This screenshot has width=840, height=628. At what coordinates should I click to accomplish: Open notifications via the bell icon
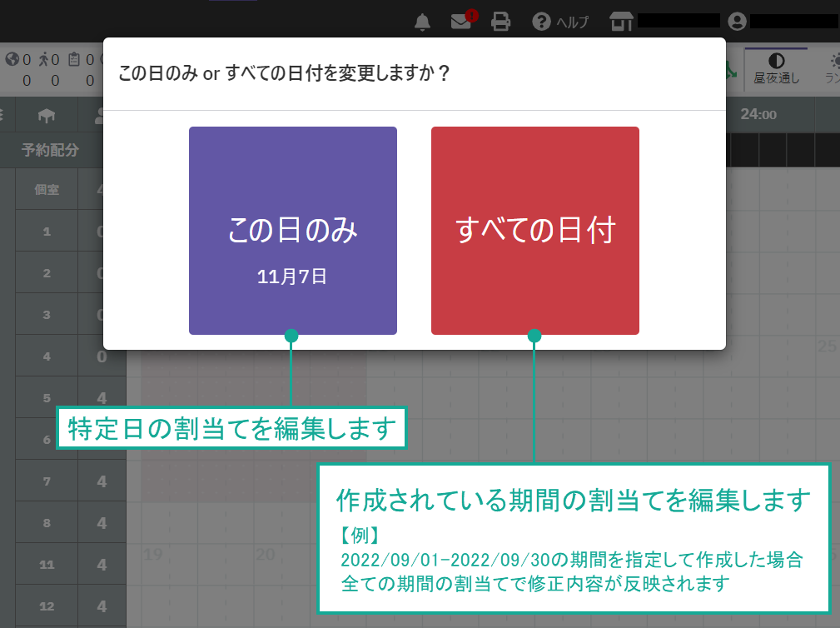422,22
